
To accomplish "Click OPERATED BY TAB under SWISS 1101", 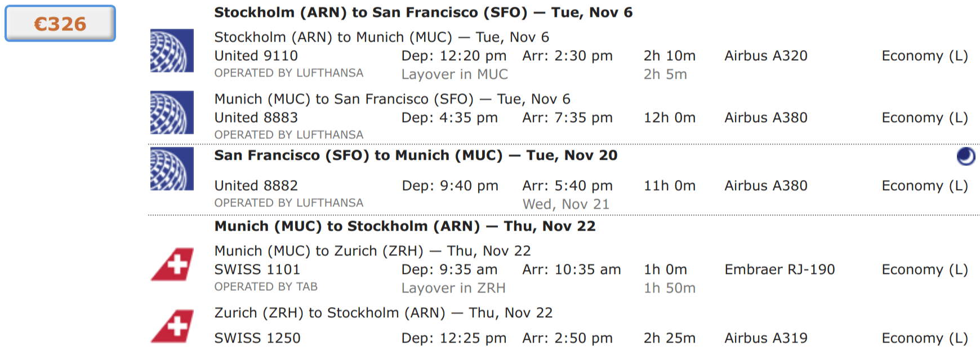I will 266,286.
